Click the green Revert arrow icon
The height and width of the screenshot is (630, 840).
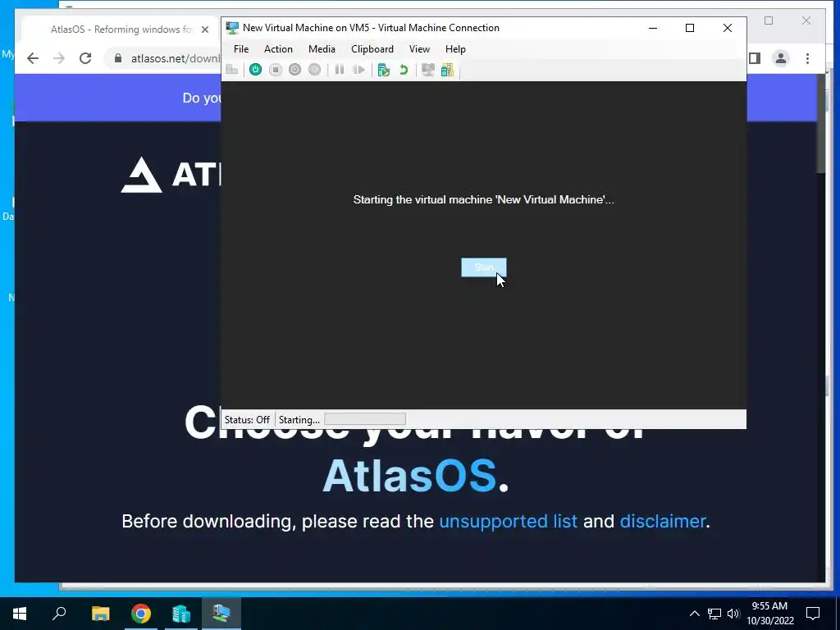[404, 70]
